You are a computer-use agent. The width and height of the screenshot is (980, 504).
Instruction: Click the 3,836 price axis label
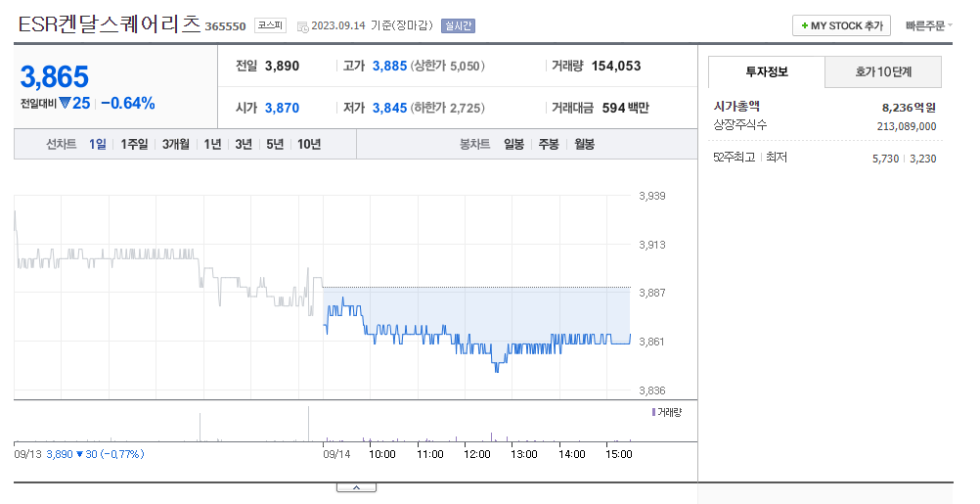coord(652,390)
